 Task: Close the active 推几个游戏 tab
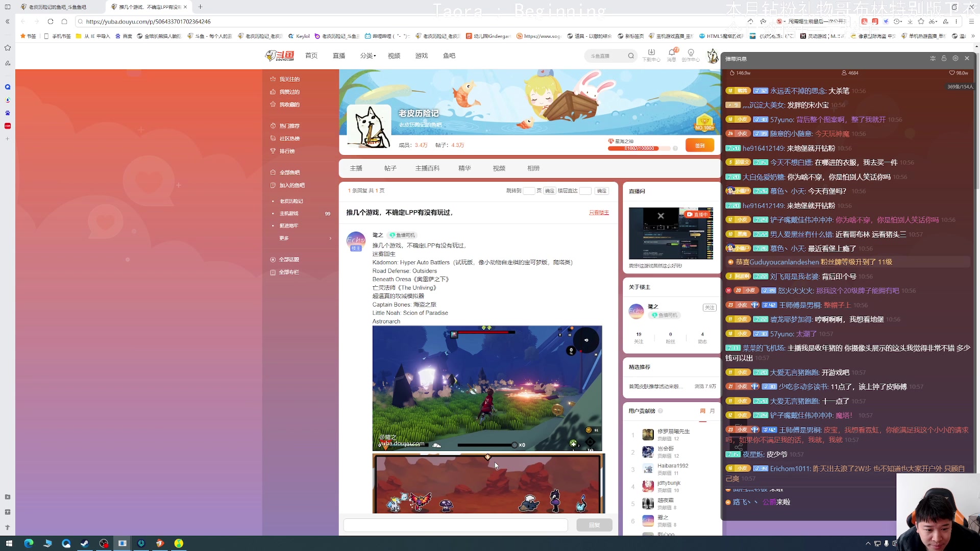[x=185, y=7]
